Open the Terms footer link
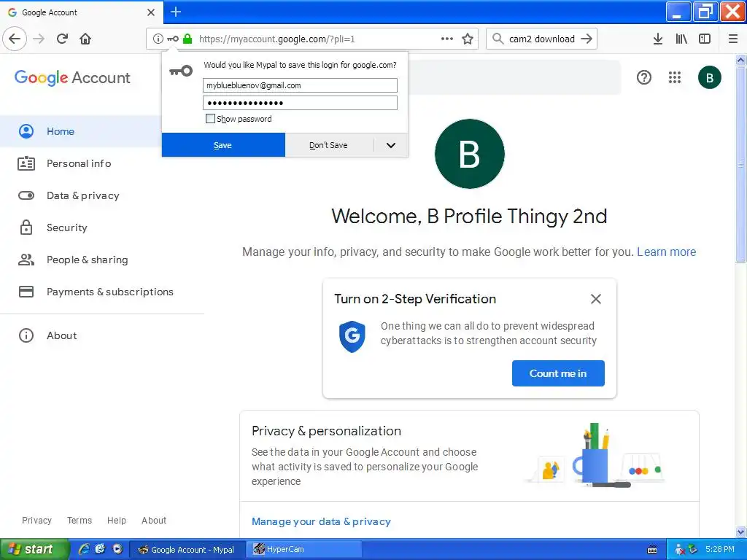747x560 pixels. tap(79, 520)
